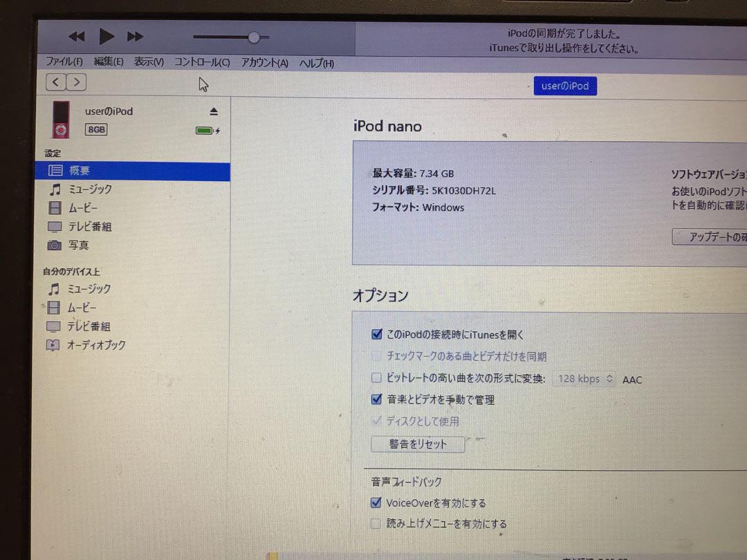Select 概要 in the settings sidebar
Image resolution: width=747 pixels, height=560 pixels.
pyautogui.click(x=132, y=171)
